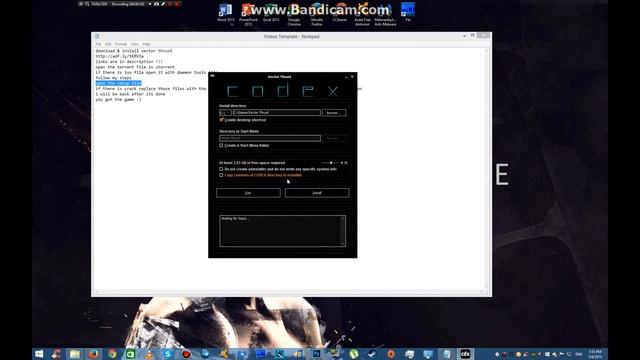Open the Word 2013 desktop shortcut
640x360 pixels.
click(x=225, y=12)
